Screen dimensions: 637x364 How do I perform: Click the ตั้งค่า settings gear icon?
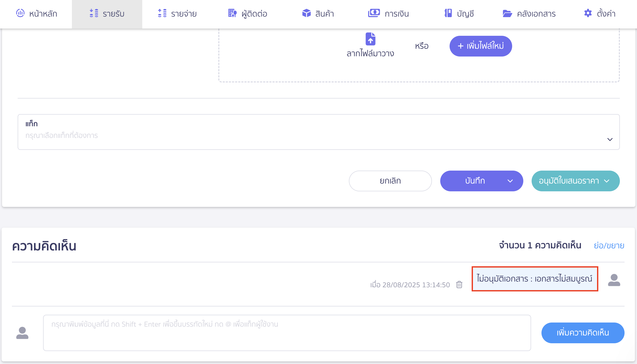pyautogui.click(x=588, y=13)
